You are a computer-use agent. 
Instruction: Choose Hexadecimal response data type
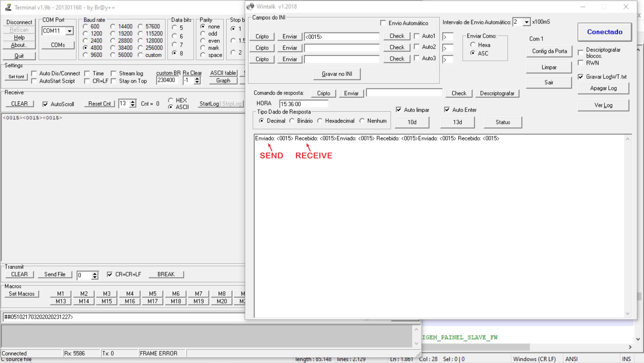(320, 121)
